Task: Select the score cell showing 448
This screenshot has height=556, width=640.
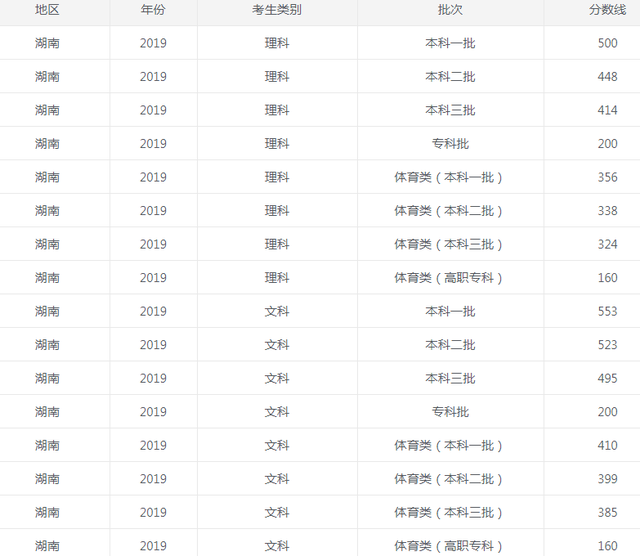Action: click(x=607, y=77)
